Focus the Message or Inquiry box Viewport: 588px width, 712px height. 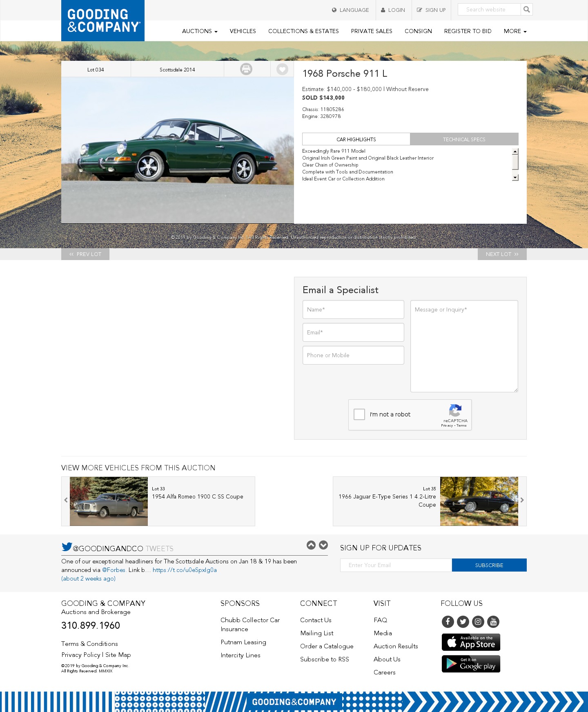click(x=464, y=346)
